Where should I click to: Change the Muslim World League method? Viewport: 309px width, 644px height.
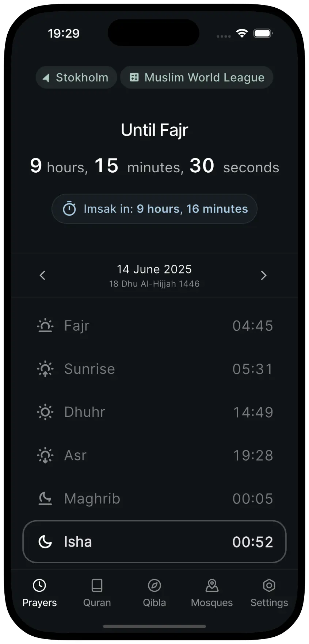tap(197, 77)
